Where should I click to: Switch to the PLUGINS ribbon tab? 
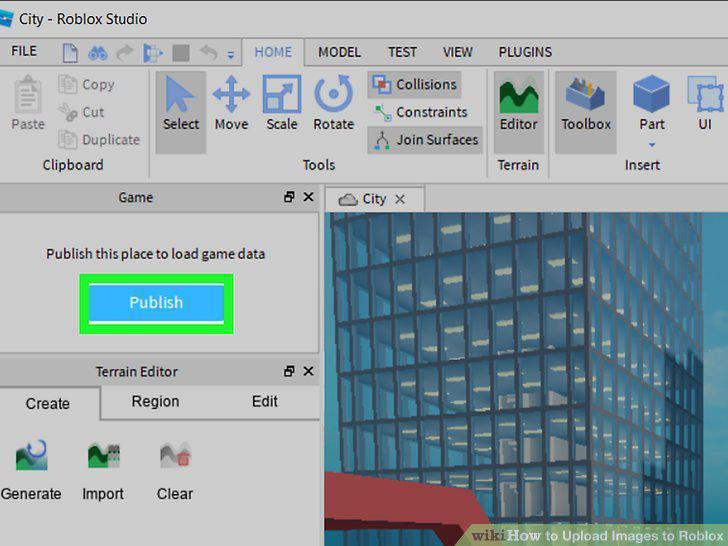tap(525, 52)
